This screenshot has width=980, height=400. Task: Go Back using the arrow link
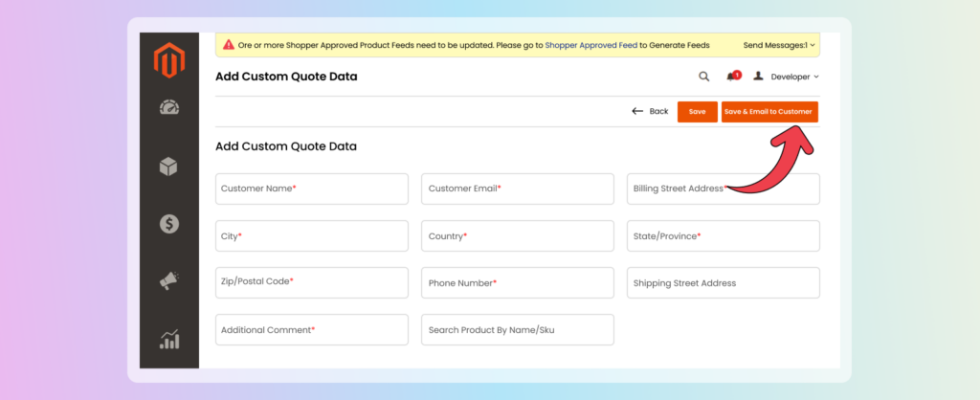pyautogui.click(x=650, y=112)
